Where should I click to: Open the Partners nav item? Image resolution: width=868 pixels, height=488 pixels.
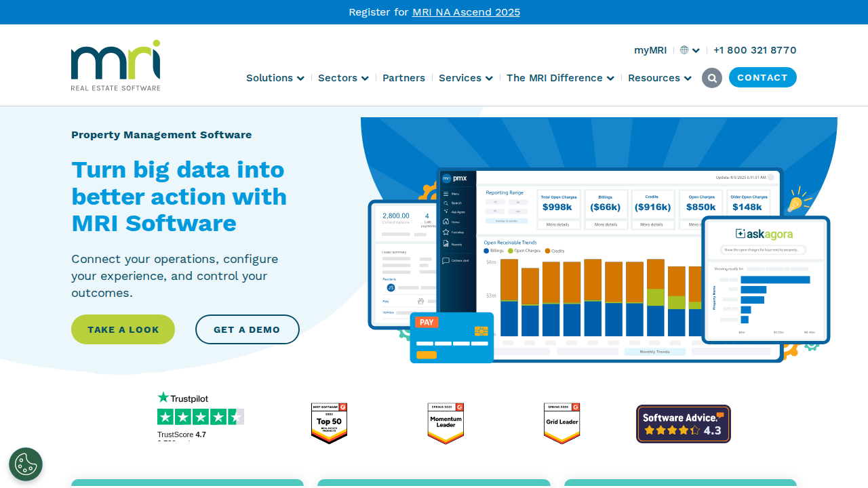pos(403,78)
